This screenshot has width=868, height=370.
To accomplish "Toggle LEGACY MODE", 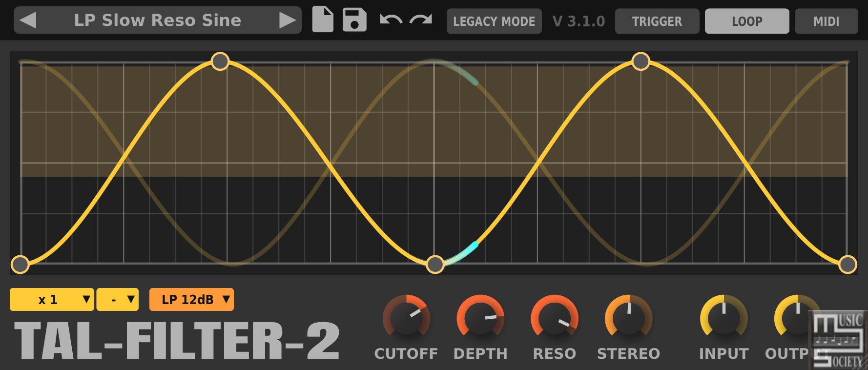I will click(494, 21).
